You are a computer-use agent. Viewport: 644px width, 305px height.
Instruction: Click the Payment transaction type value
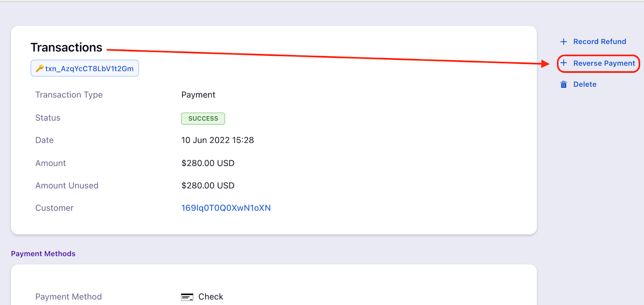tap(198, 95)
